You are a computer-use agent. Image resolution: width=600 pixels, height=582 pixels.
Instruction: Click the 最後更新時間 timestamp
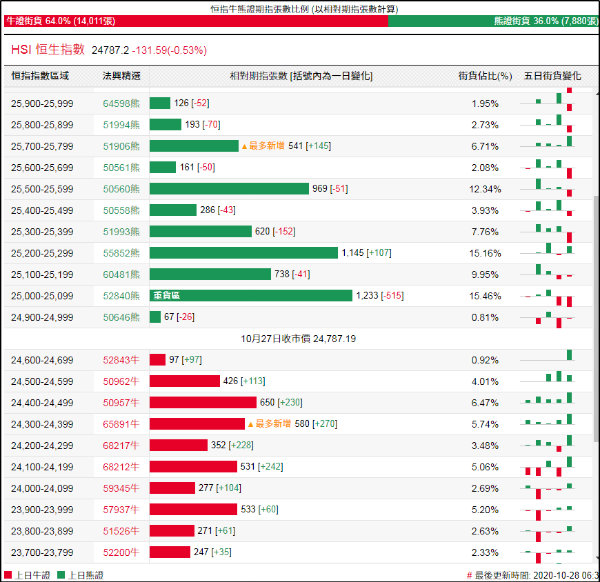pyautogui.click(x=533, y=575)
